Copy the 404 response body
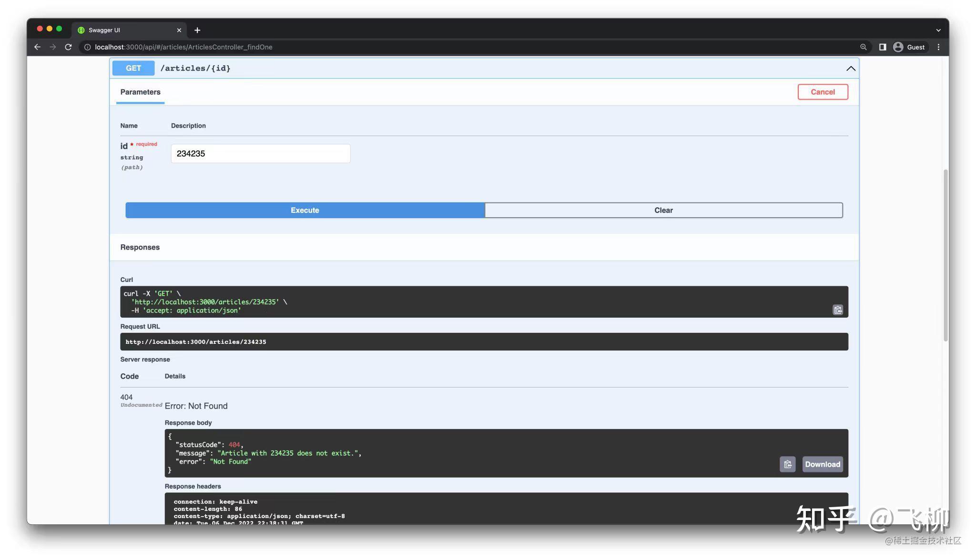The image size is (976, 560). tap(787, 464)
